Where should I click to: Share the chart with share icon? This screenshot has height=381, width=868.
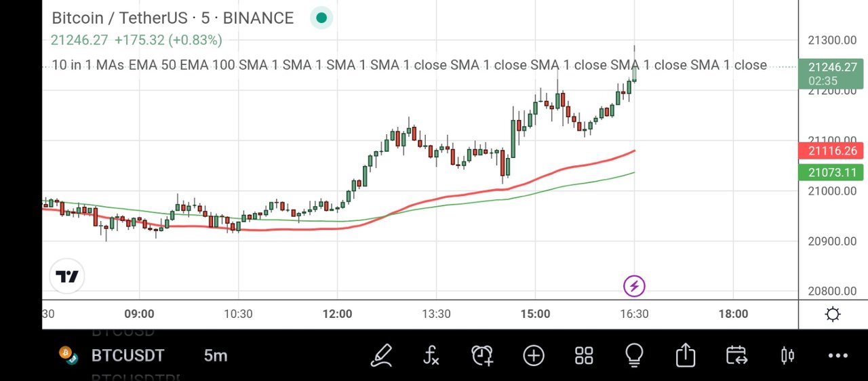pyautogui.click(x=686, y=355)
